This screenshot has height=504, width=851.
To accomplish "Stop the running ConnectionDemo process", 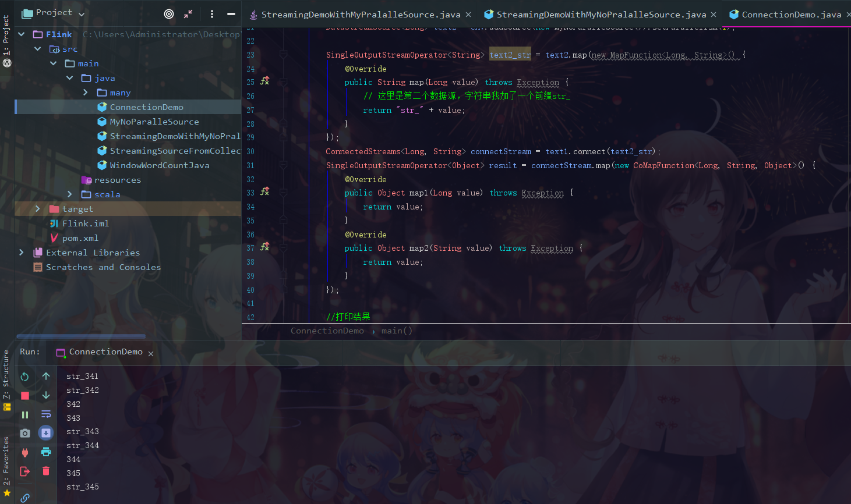I will [x=24, y=396].
